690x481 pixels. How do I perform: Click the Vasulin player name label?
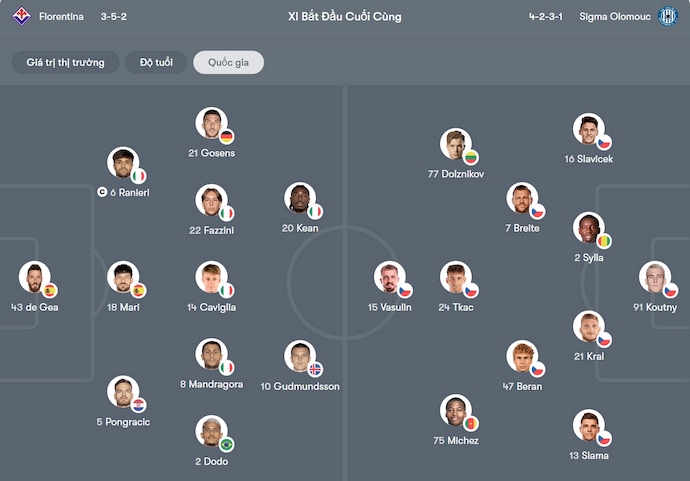tap(389, 307)
